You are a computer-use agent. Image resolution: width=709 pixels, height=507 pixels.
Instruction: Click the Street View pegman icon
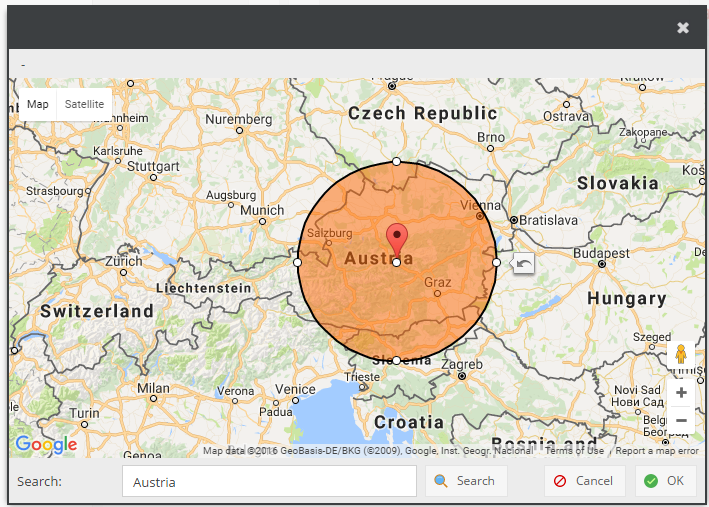(681, 355)
